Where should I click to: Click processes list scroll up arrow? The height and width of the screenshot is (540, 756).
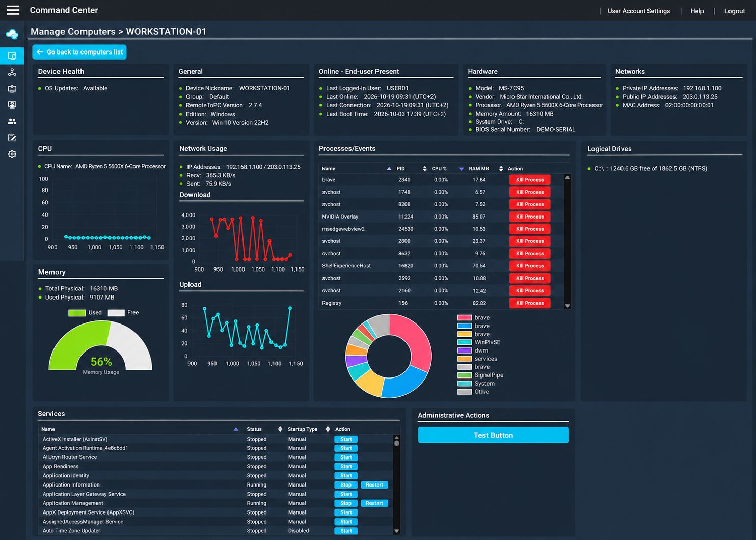568,177
